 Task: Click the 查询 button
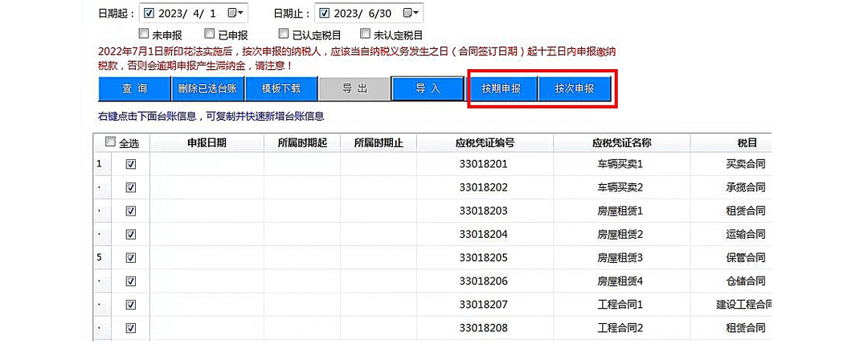[134, 88]
